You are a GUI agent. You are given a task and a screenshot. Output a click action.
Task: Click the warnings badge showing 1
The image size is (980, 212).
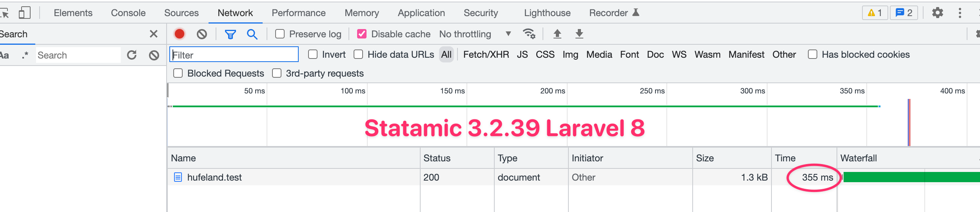pyautogui.click(x=875, y=13)
